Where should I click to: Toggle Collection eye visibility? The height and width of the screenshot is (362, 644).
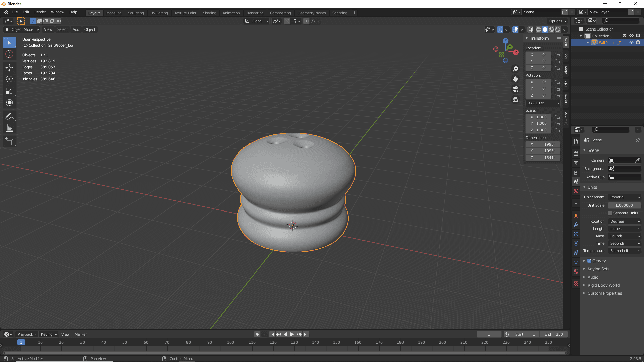(x=631, y=36)
